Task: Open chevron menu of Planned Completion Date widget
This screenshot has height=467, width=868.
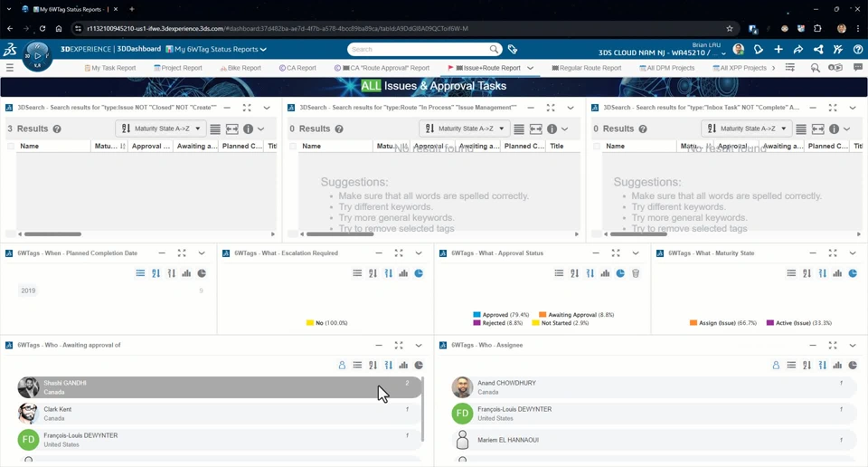Action: [202, 253]
